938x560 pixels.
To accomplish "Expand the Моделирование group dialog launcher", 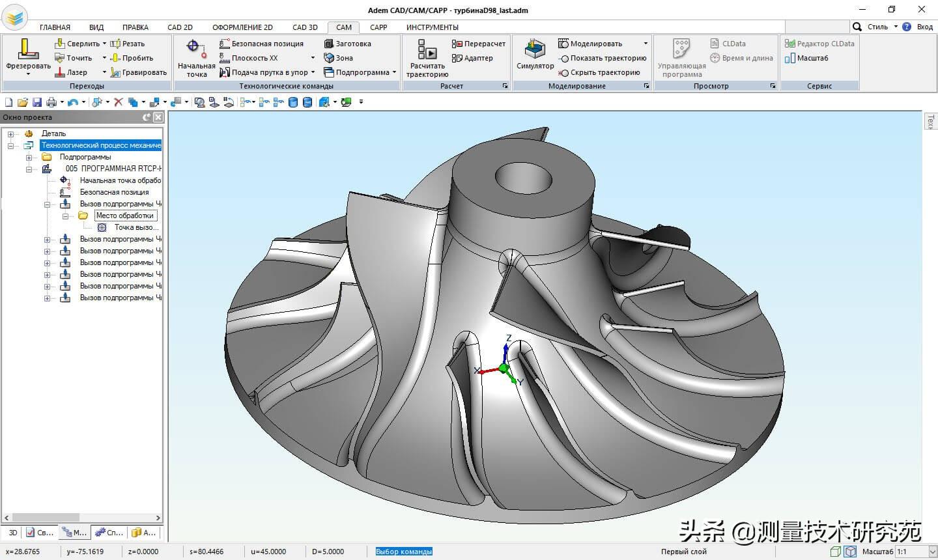I will click(646, 86).
